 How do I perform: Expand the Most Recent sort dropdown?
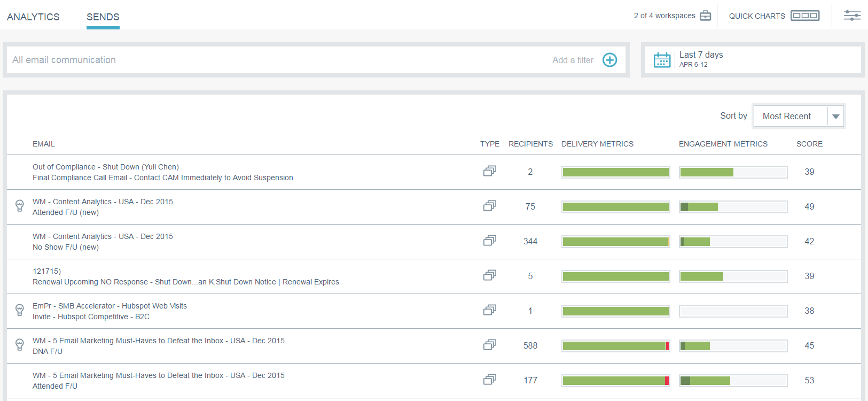click(x=787, y=116)
